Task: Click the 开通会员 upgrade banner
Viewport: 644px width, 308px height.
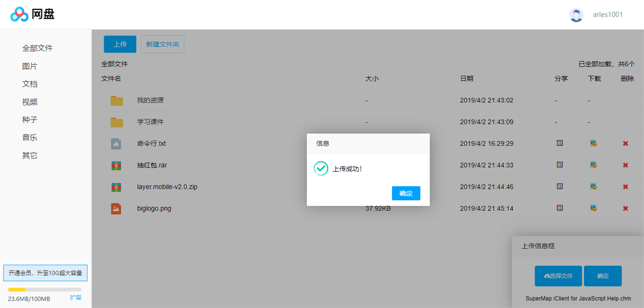Action: click(45, 273)
